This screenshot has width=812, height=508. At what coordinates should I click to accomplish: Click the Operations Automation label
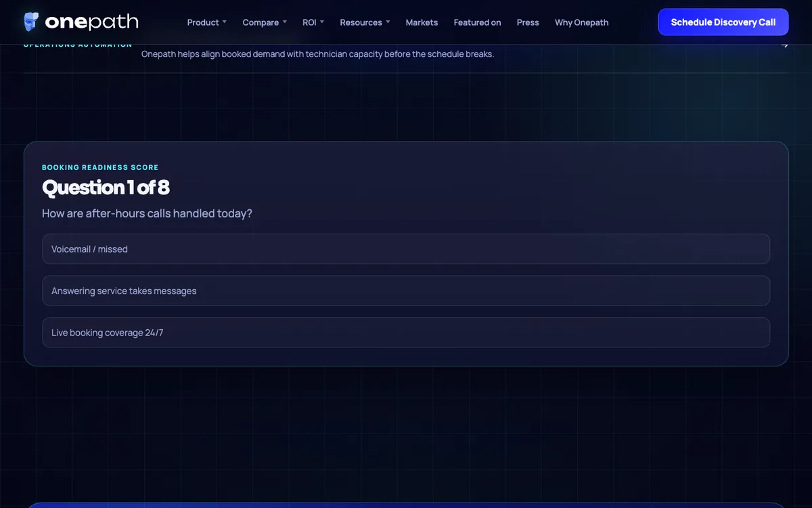point(78,45)
